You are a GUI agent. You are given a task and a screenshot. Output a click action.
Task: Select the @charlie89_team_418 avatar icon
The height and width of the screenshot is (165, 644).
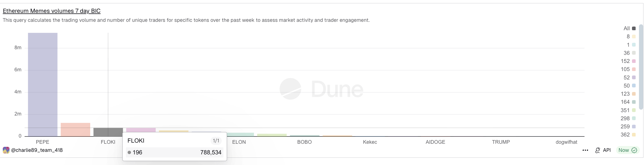5,150
